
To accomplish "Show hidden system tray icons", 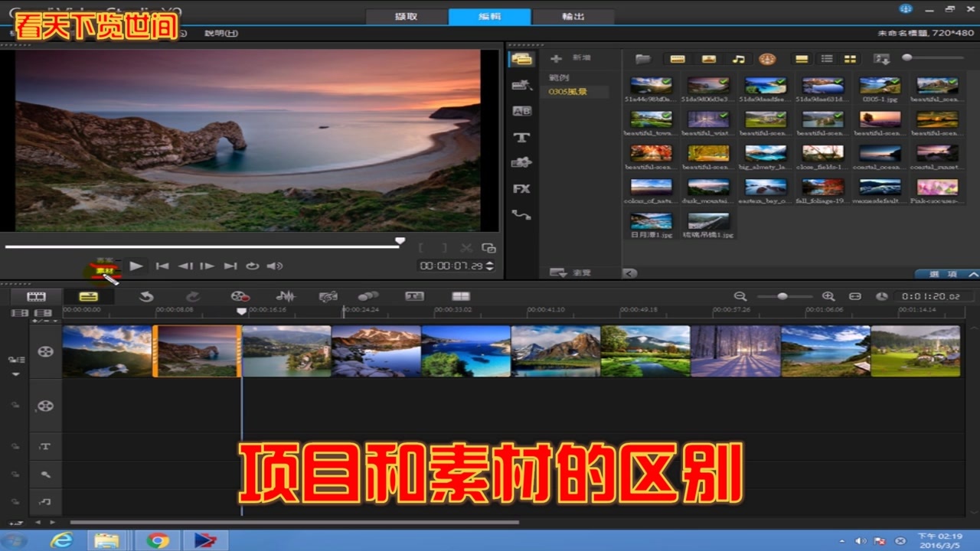I will [x=841, y=541].
